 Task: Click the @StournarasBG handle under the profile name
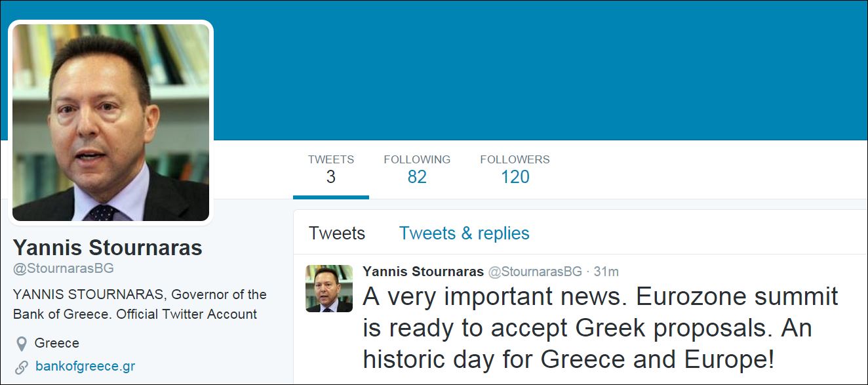click(x=64, y=269)
